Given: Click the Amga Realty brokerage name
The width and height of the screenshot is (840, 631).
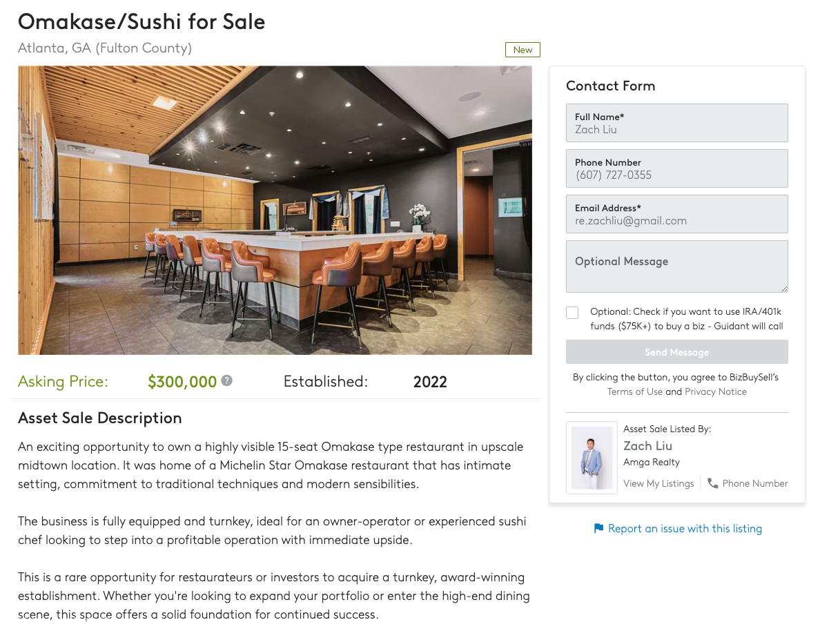Looking at the screenshot, I should 651,463.
